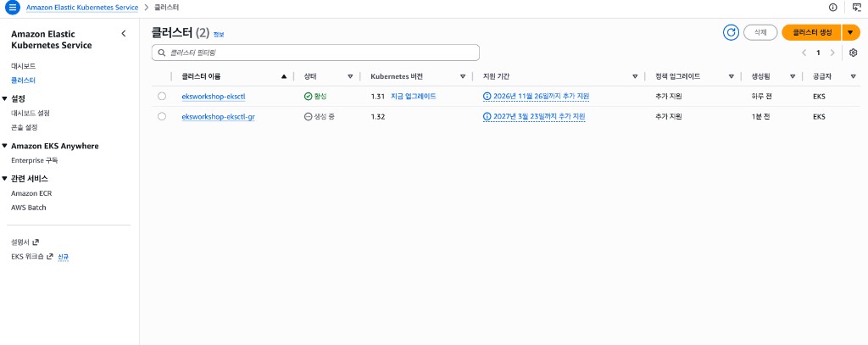Open 대시보드 설정 in the sidebar
The height and width of the screenshot is (345, 868).
(x=31, y=113)
